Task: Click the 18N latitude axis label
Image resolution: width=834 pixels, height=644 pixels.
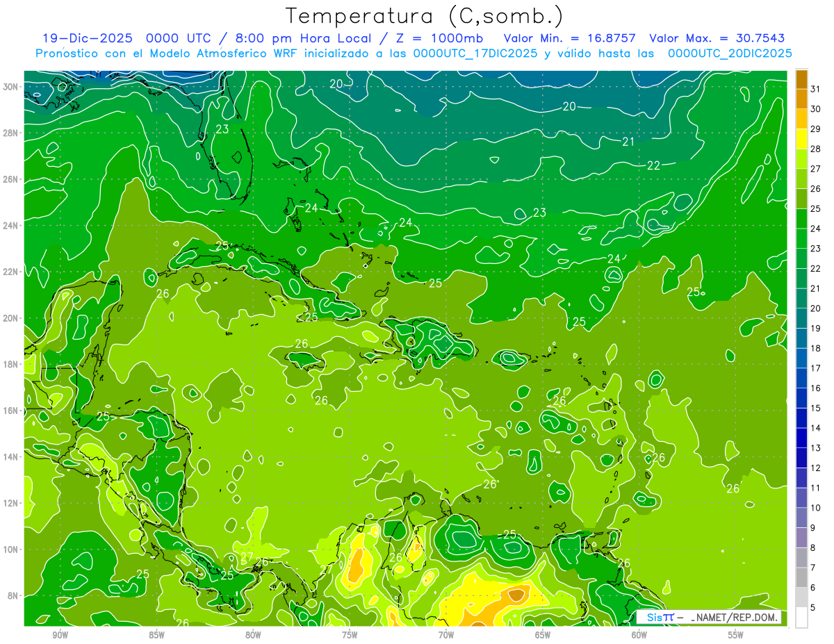Action: pyautogui.click(x=10, y=364)
